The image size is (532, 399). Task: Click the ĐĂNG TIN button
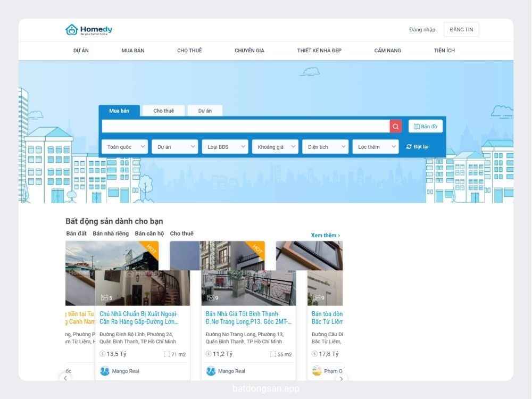point(461,30)
